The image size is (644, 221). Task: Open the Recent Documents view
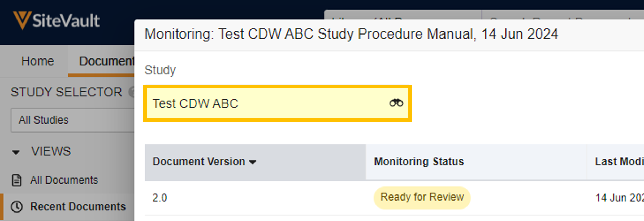78,207
